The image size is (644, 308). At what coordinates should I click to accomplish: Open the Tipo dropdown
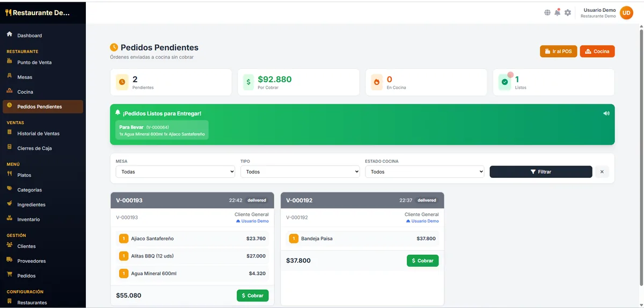(x=300, y=172)
